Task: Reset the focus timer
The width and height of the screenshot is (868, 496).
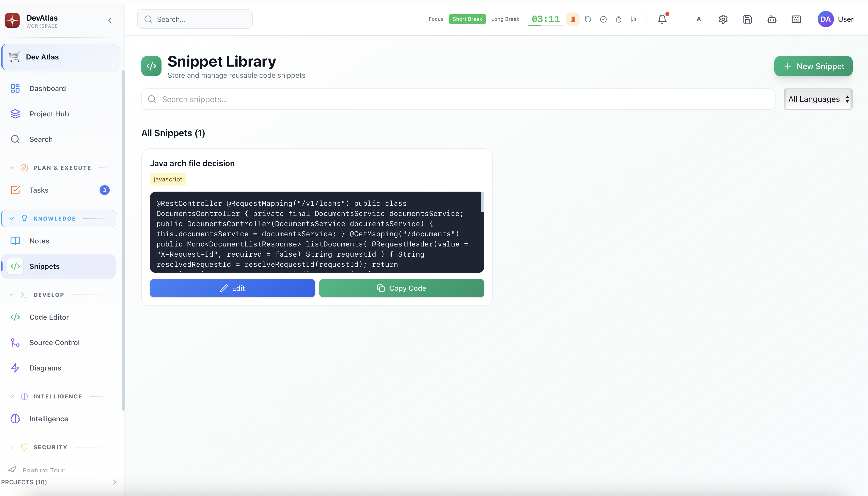Action: tap(588, 19)
